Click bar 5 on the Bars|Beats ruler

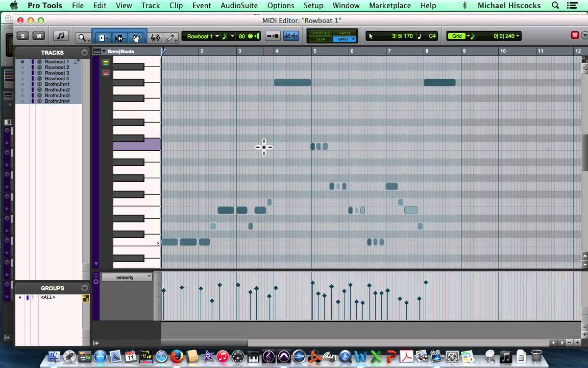coord(314,51)
